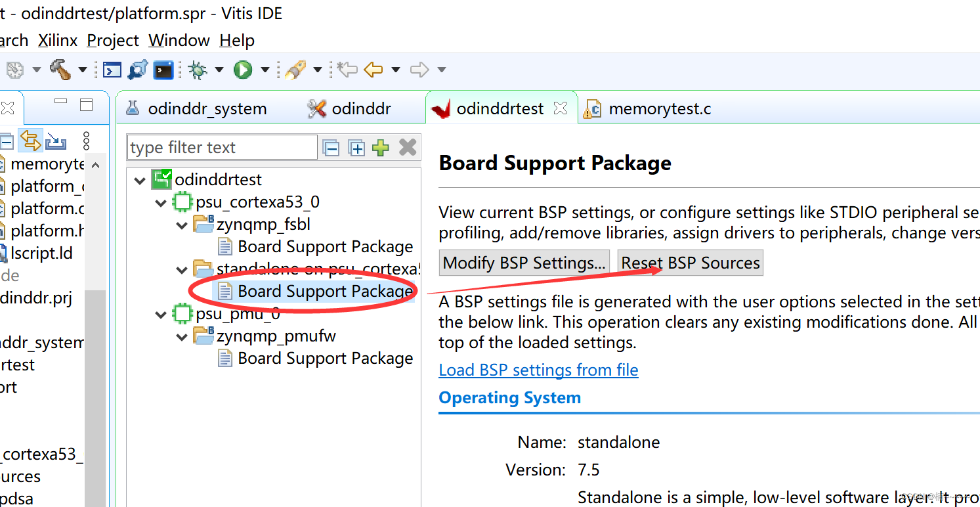Collapse the standalone on psu_cortexa53 node
The width and height of the screenshot is (980, 507).
182,269
